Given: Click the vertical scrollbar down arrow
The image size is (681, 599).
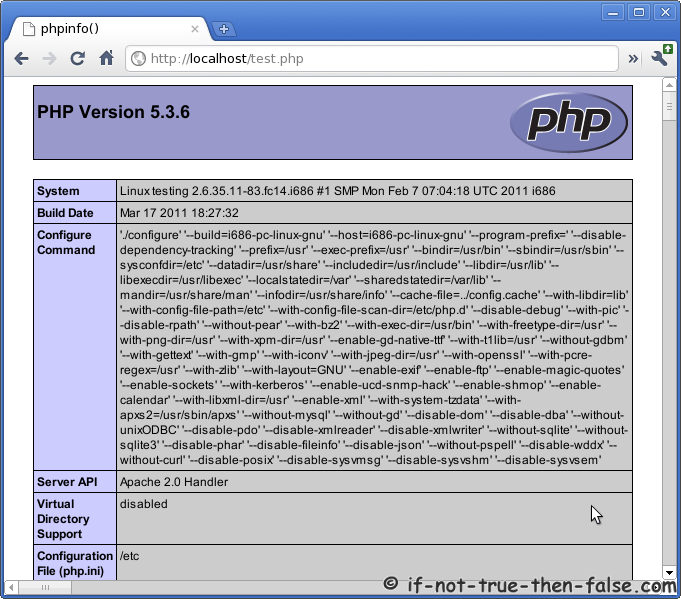Looking at the screenshot, I should click(669, 573).
